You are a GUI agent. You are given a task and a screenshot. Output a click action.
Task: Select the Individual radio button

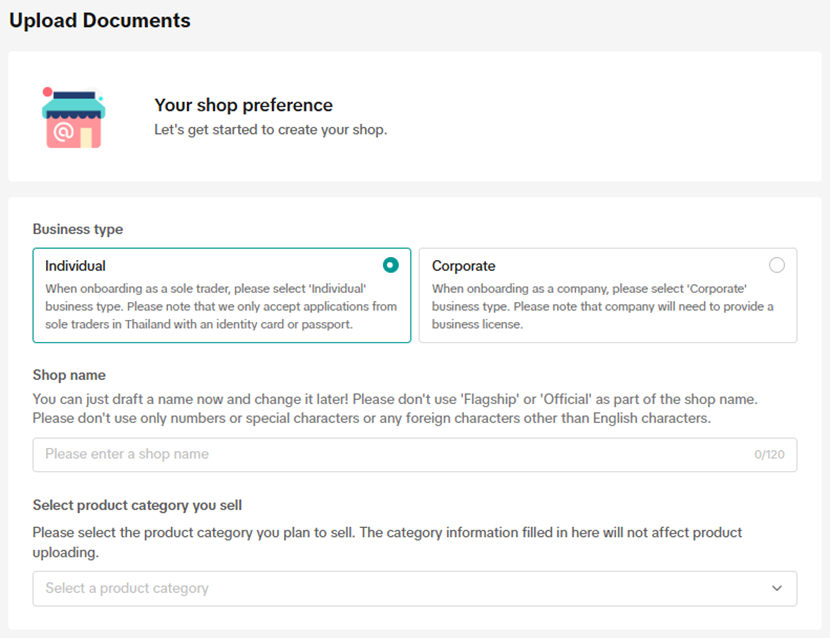(390, 265)
